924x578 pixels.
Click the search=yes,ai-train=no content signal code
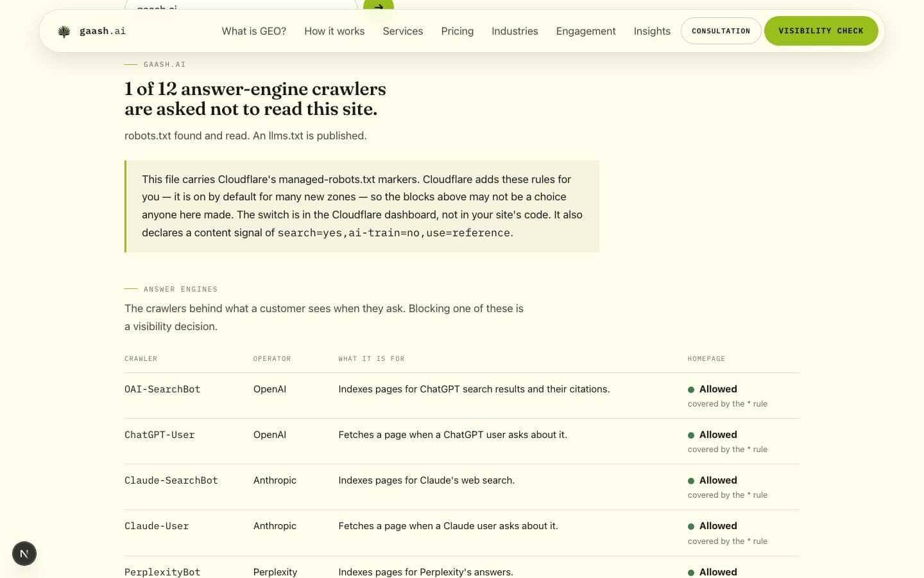395,232
